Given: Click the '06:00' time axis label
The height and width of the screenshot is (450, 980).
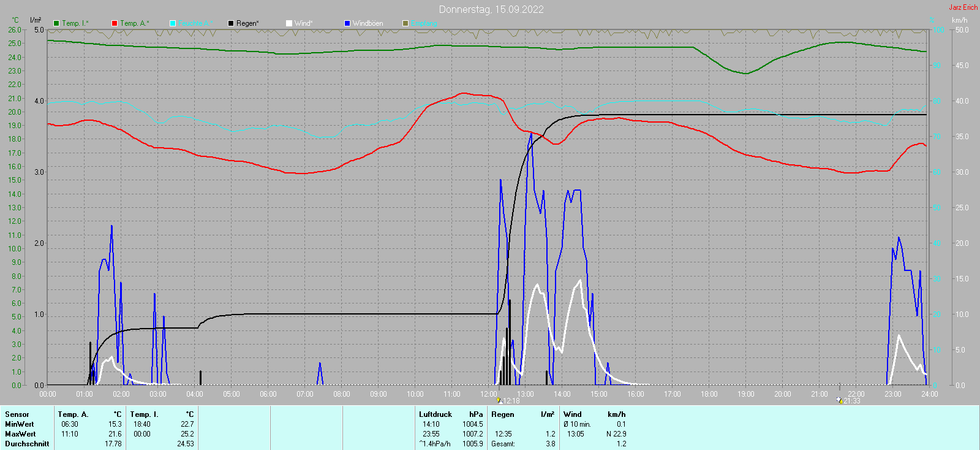Looking at the screenshot, I should [x=268, y=394].
